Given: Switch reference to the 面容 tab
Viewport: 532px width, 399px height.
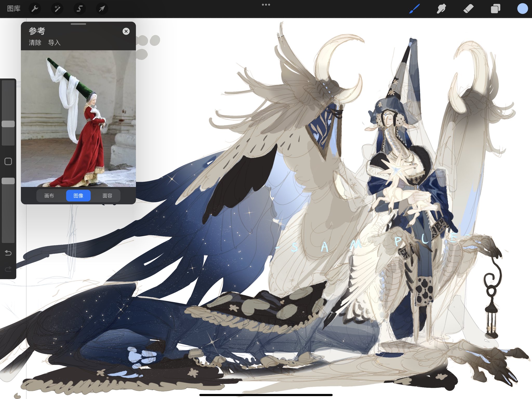Looking at the screenshot, I should click(x=107, y=196).
